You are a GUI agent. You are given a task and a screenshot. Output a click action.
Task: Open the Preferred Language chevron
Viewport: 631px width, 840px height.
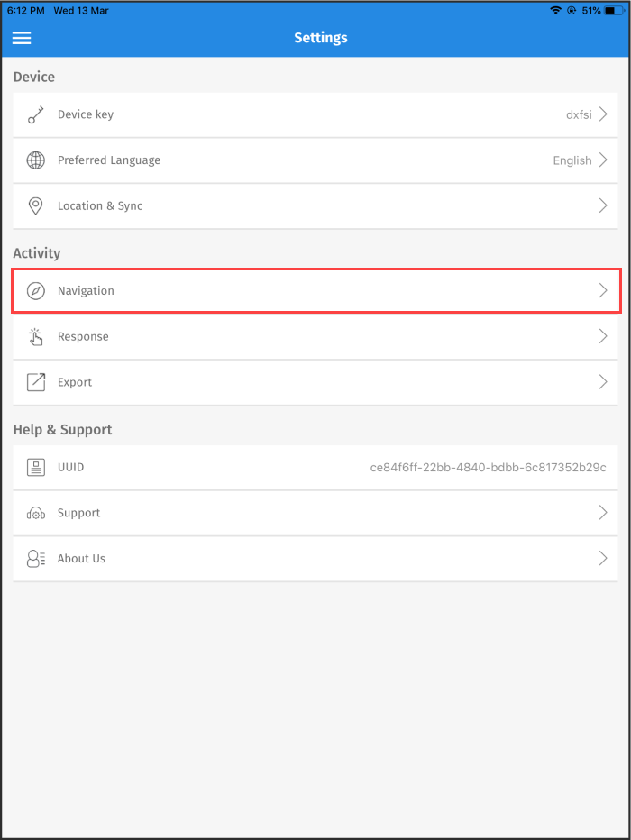pyautogui.click(x=602, y=160)
